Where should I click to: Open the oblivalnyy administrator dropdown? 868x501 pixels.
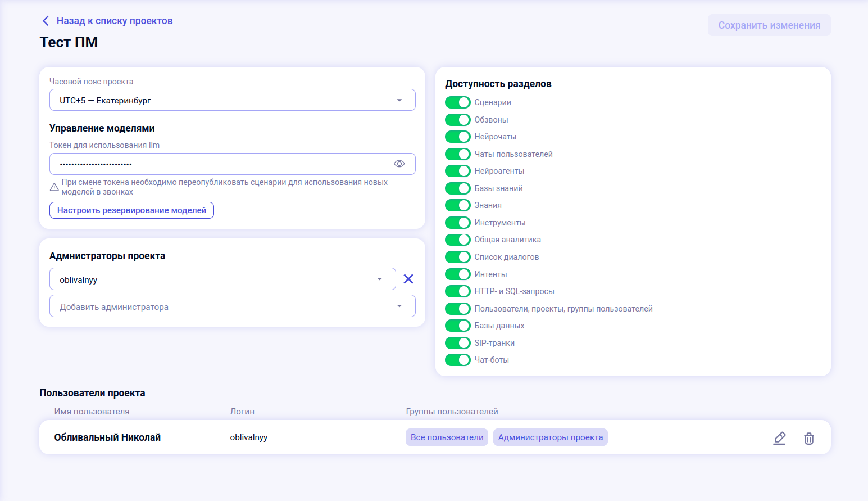click(222, 279)
